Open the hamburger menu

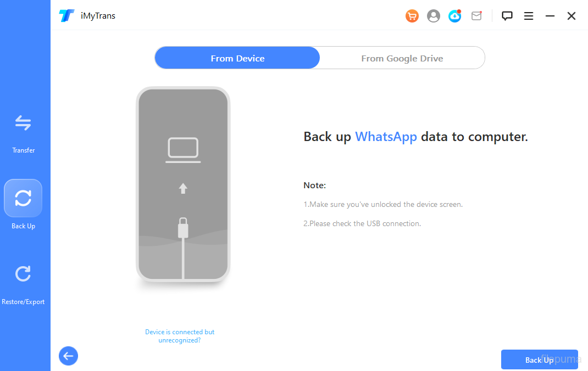[529, 16]
